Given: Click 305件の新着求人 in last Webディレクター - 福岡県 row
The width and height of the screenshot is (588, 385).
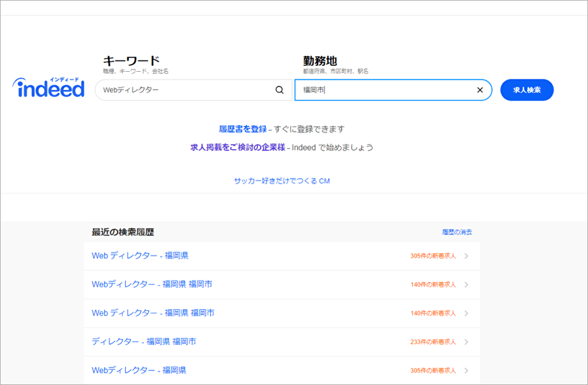Looking at the screenshot, I should click(433, 370).
